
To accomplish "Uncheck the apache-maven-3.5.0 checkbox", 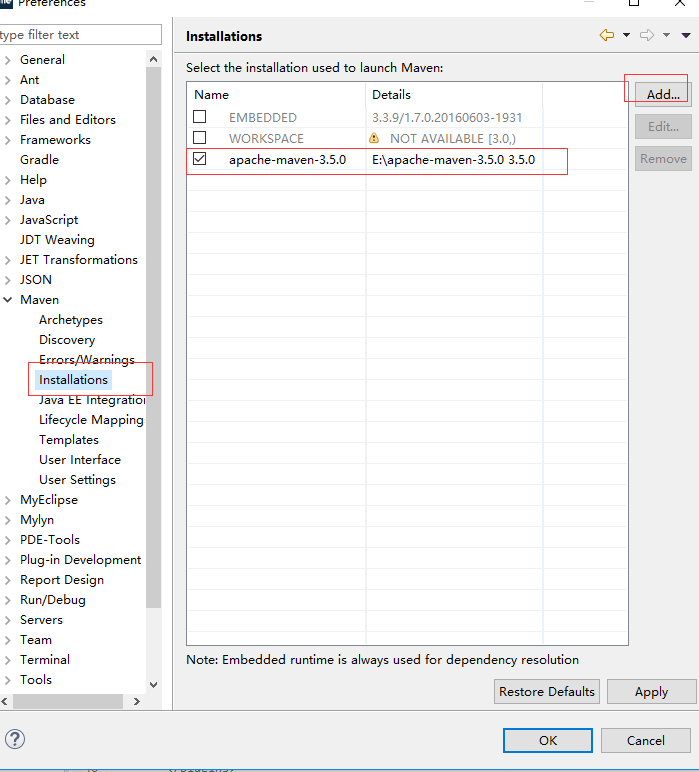I will (x=199, y=159).
